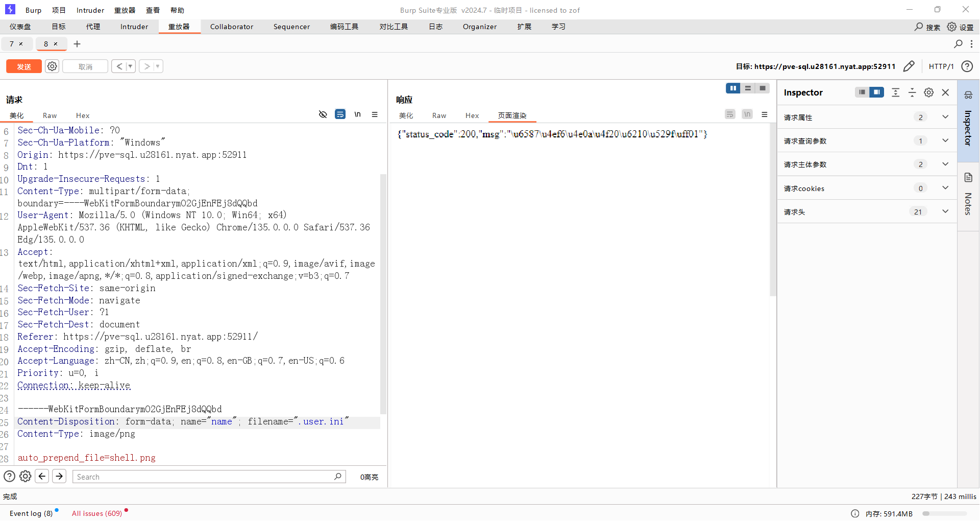
Task: Close Repeater tab 7
Action: point(21,44)
